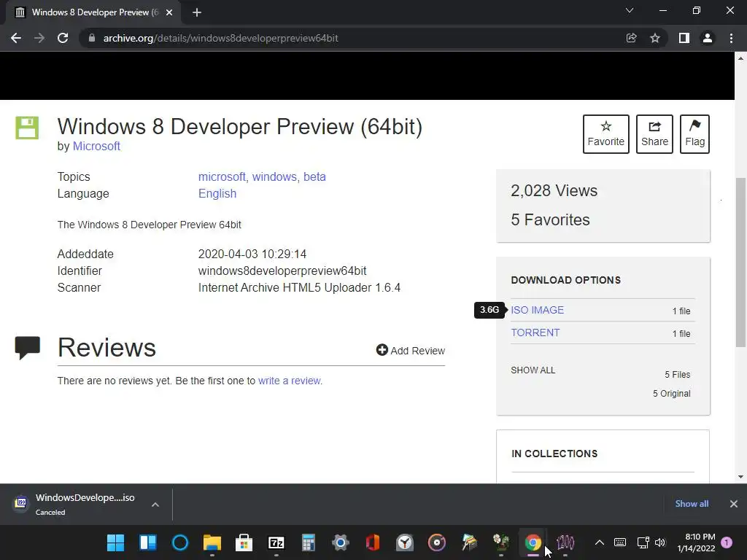Click the forward navigation arrow
Screen dimensions: 747x560
click(39, 38)
